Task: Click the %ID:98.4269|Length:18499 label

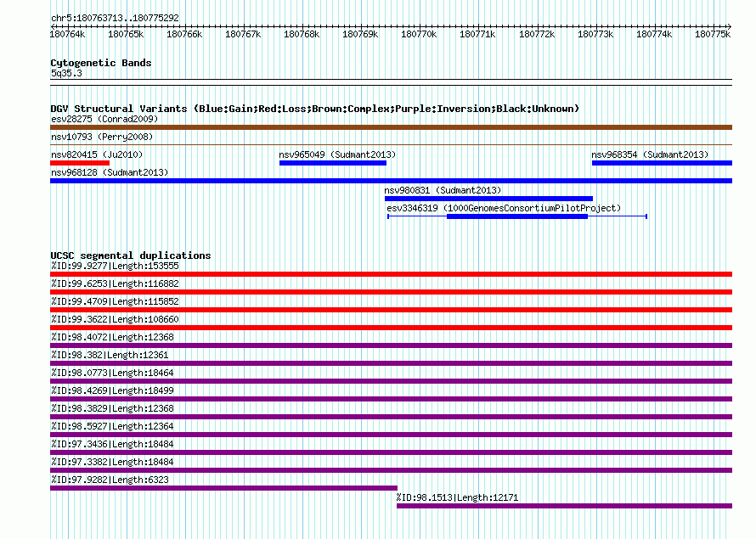Action: (112, 390)
